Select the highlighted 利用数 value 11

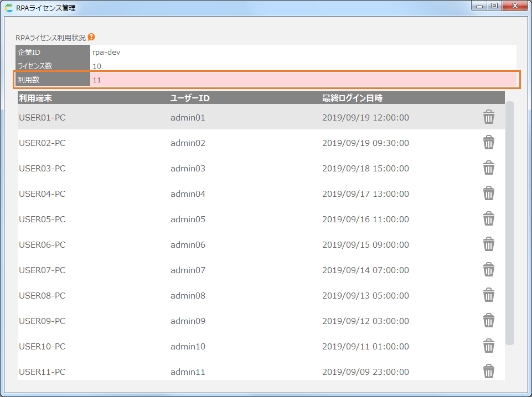tap(97, 80)
